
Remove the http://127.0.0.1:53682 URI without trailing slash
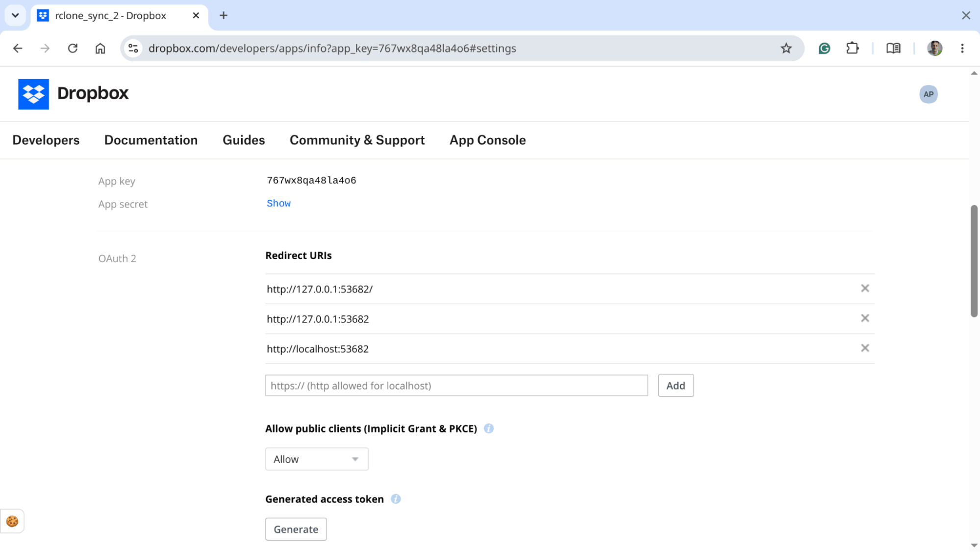865,318
